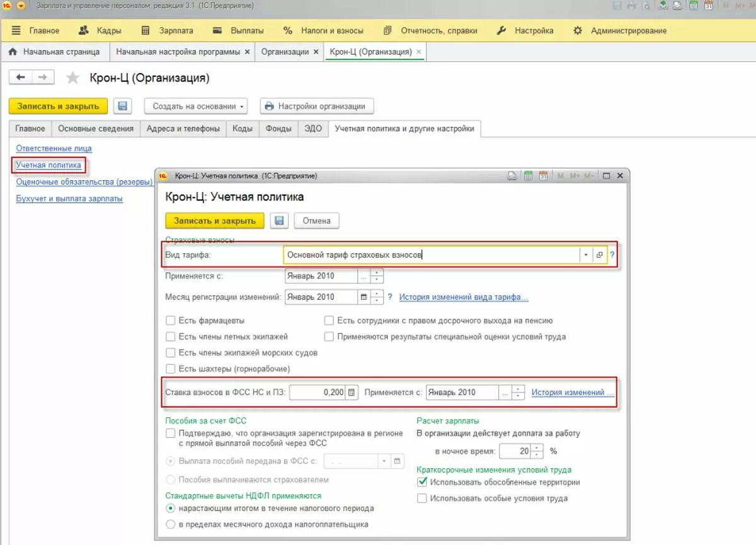
Task: Open the calendar icon in main title bar
Action: pos(709,6)
